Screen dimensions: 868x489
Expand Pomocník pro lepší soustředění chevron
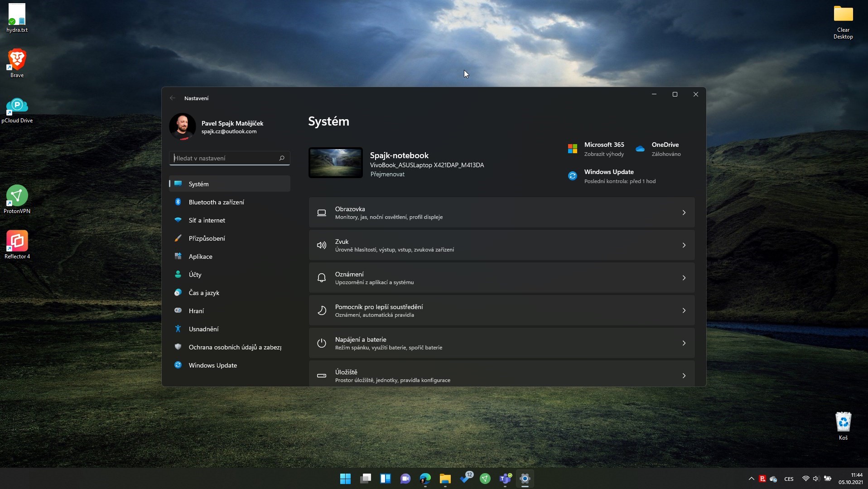pyautogui.click(x=684, y=310)
